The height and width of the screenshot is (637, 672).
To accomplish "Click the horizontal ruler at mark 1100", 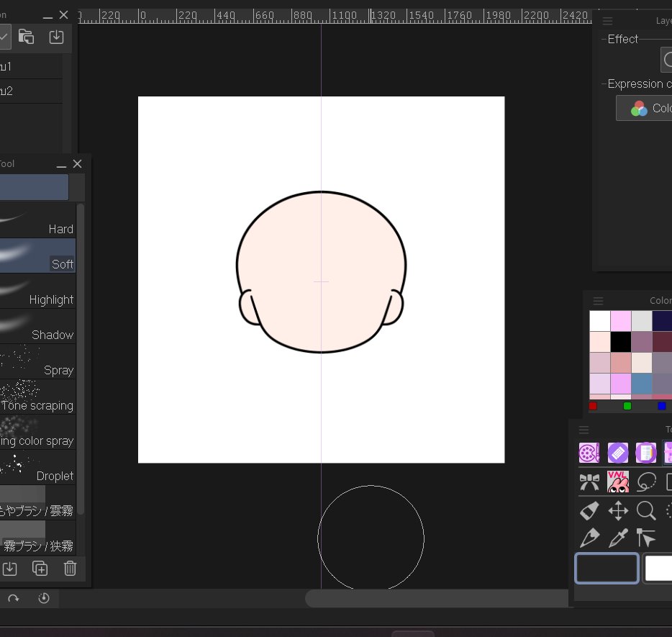I will 345,16.
